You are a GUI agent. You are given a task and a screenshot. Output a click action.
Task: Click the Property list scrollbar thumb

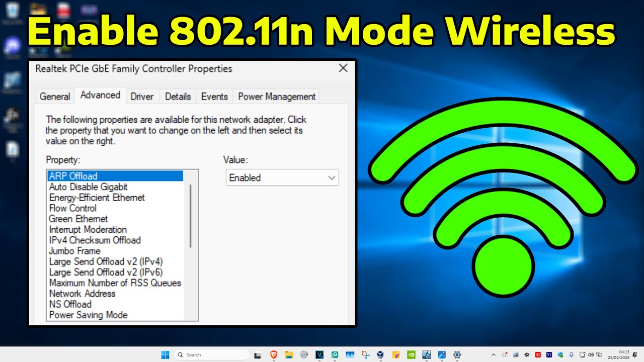pos(191,216)
